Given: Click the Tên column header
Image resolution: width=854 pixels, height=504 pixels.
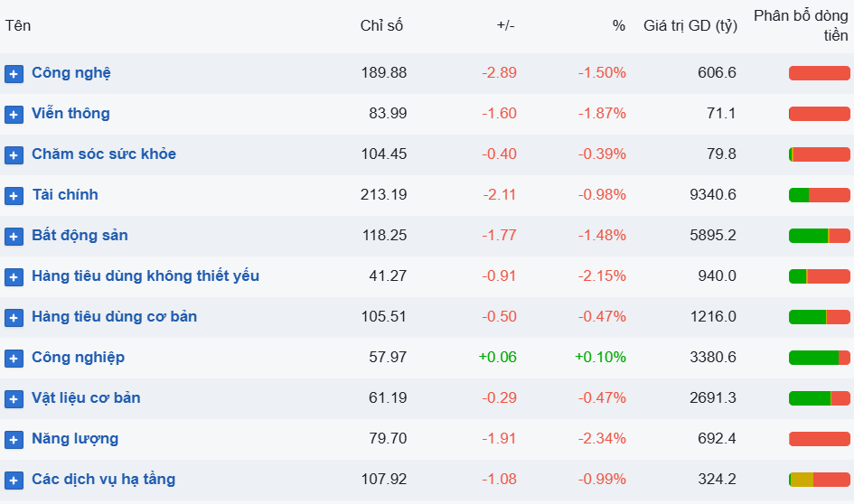Looking at the screenshot, I should click(18, 26).
